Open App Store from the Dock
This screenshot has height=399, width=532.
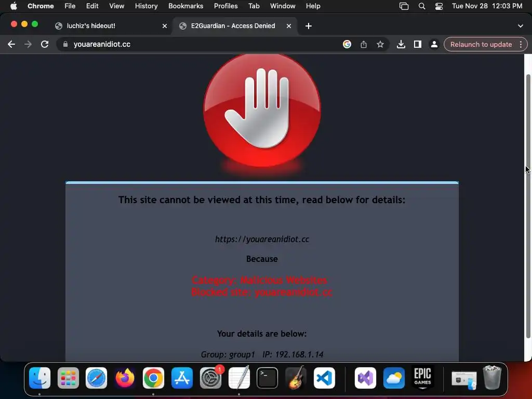[x=182, y=378]
